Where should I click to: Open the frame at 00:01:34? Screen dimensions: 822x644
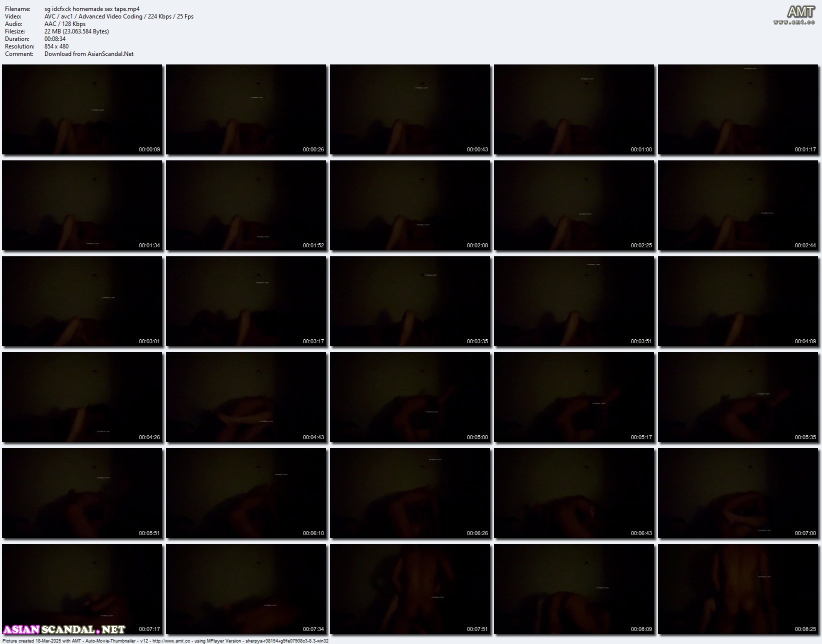coord(82,205)
